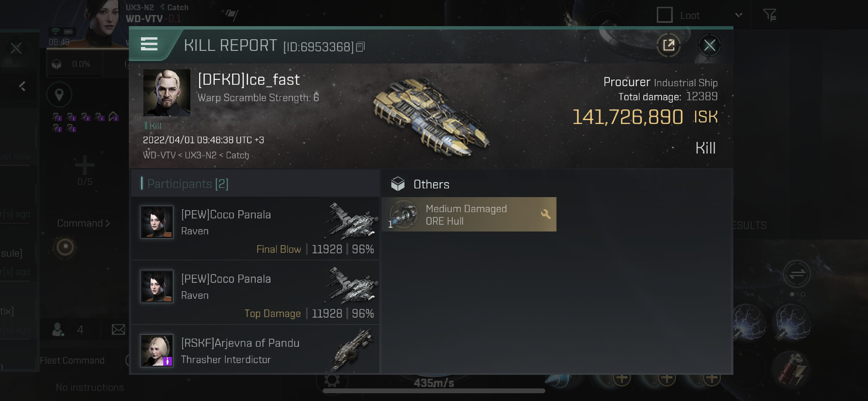Share the kill report externally
The height and width of the screenshot is (401, 868).
[668, 46]
